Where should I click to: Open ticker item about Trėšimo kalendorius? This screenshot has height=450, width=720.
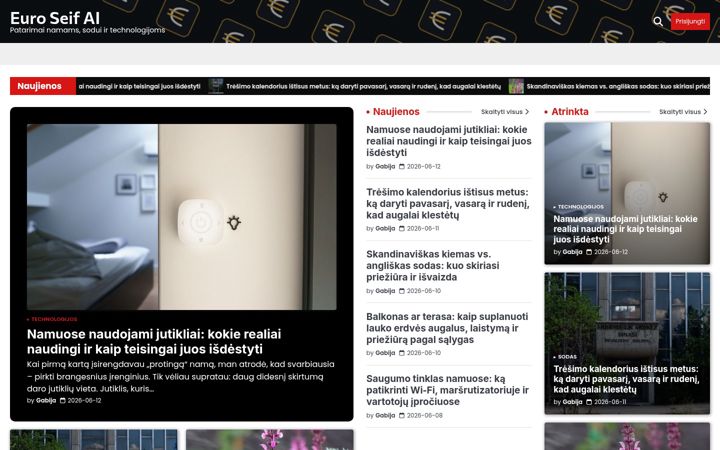363,86
